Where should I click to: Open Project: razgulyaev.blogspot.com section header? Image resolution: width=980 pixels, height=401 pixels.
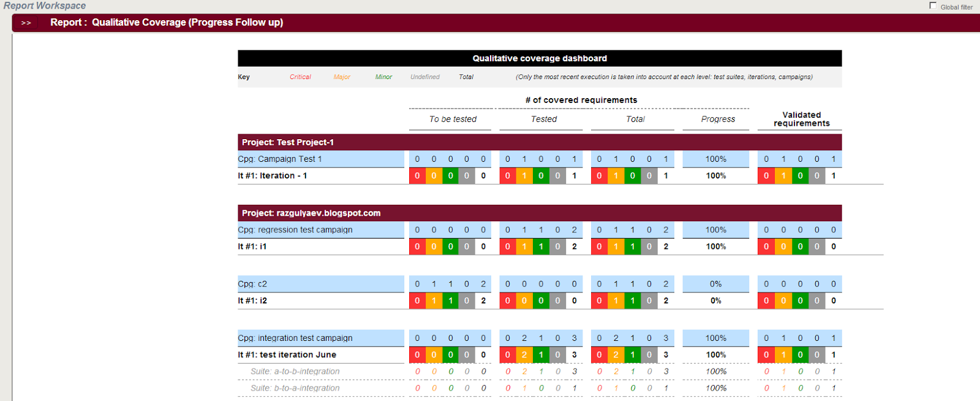coord(540,213)
